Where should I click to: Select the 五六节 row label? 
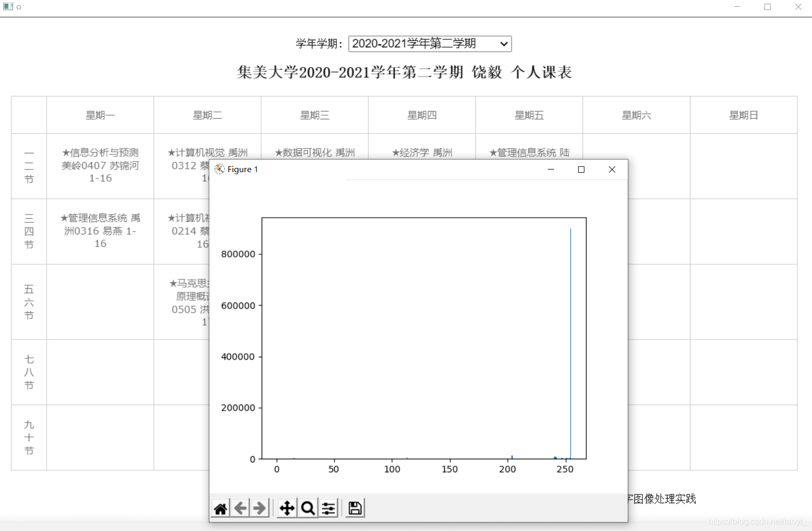tap(29, 302)
